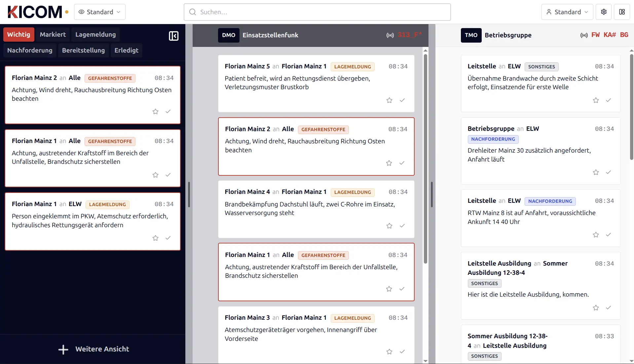Open the Standard user profile dropdown
This screenshot has width=634, height=364.
pos(567,12)
